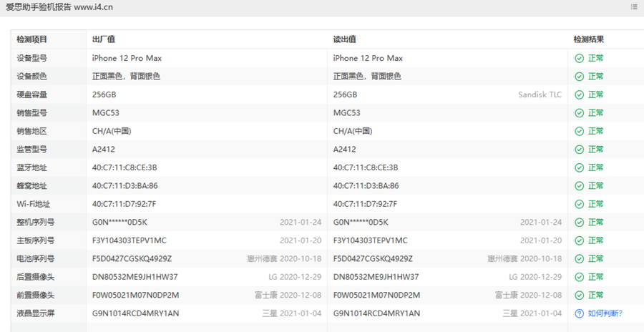This screenshot has height=332, width=644.
Task: Click the green check icon for 设备型号
Action: pos(579,59)
